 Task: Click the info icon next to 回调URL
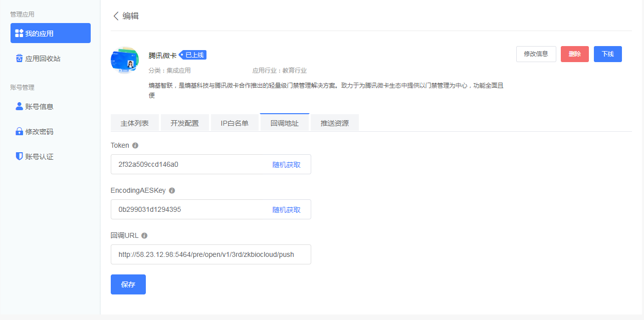144,235
